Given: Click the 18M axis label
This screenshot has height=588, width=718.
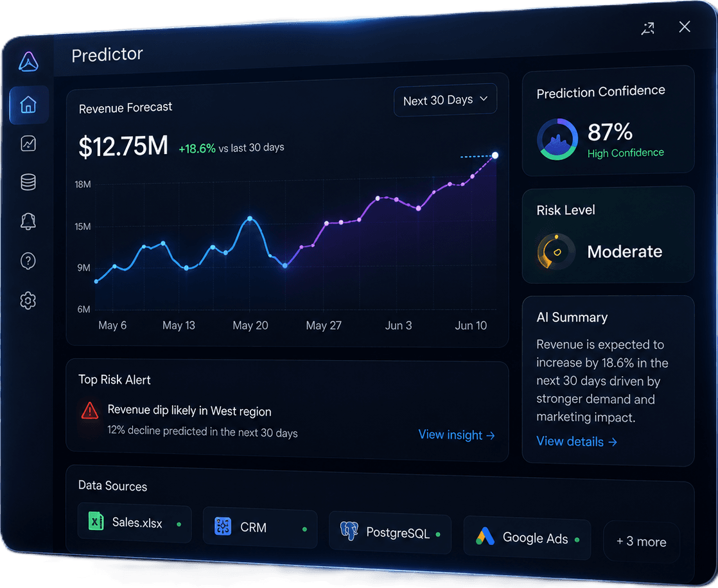Looking at the screenshot, I should tap(83, 184).
